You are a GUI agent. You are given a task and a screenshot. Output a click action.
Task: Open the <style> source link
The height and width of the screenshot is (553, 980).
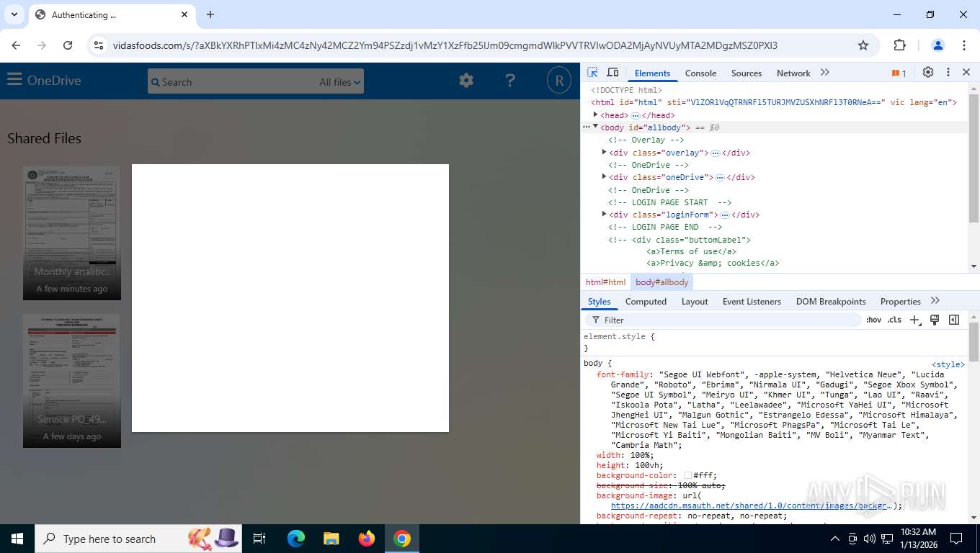pyautogui.click(x=948, y=364)
